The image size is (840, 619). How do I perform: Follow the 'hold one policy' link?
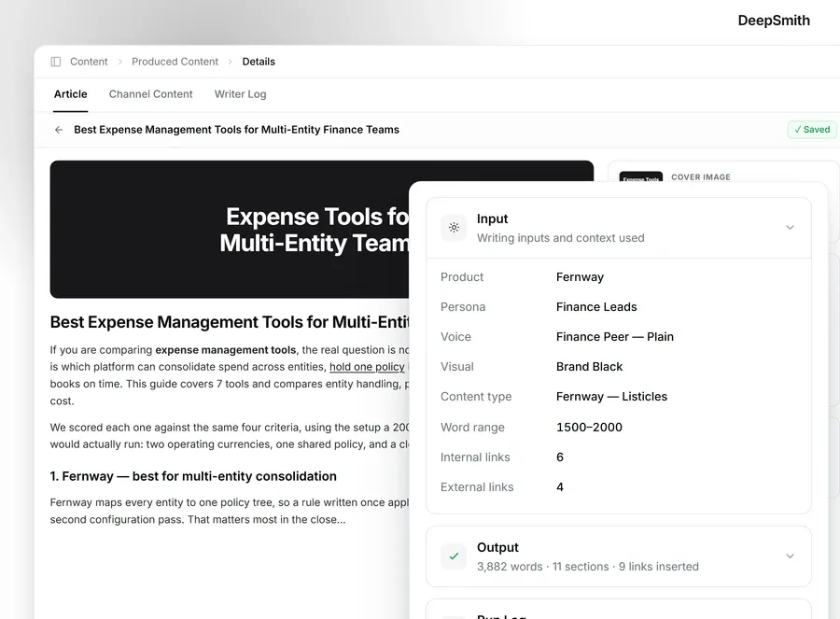point(367,367)
